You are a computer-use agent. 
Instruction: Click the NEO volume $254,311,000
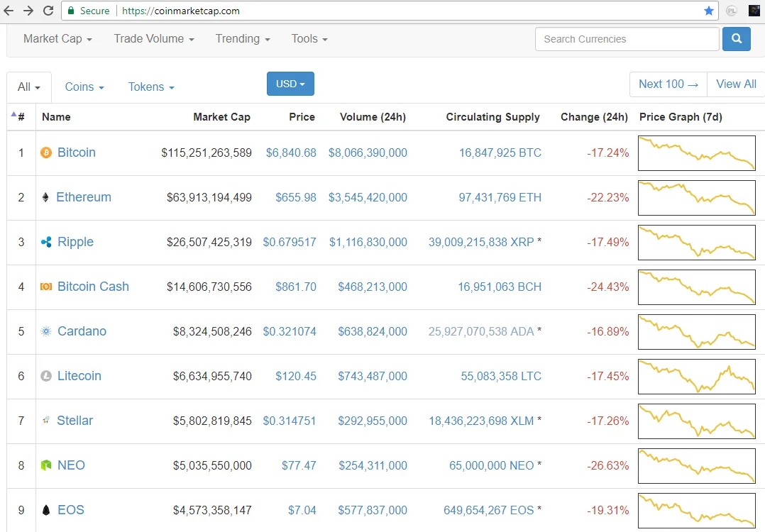[x=373, y=466]
